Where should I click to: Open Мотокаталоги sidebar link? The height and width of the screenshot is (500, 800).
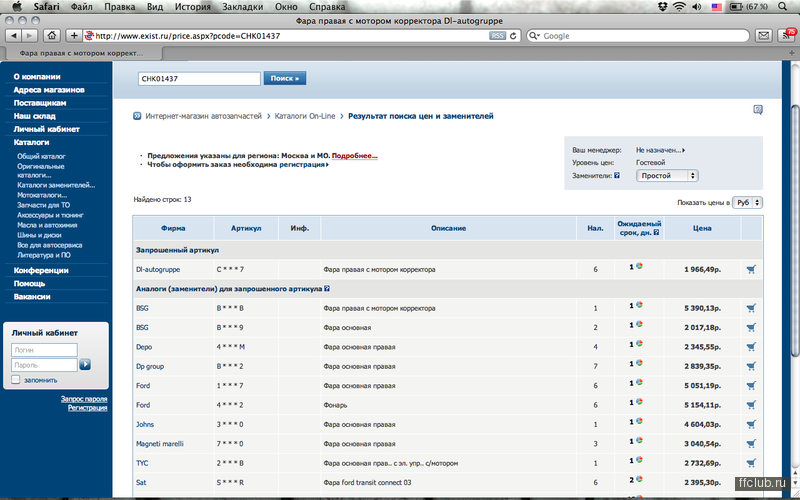tap(42, 195)
